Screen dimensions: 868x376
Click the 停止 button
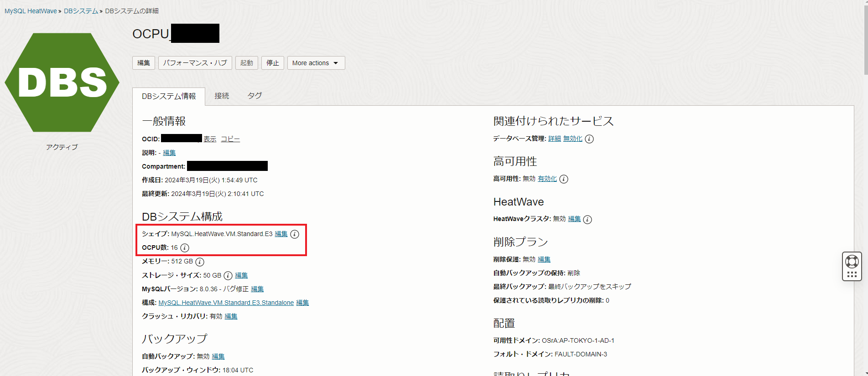click(x=273, y=63)
